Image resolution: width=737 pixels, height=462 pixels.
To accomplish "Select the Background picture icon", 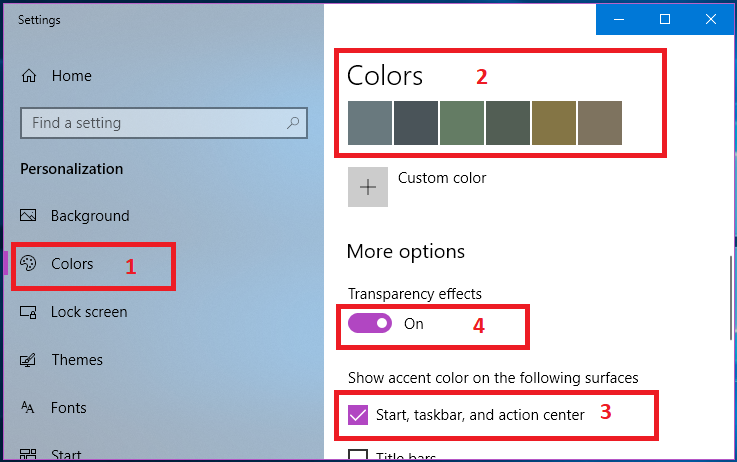I will pos(29,216).
